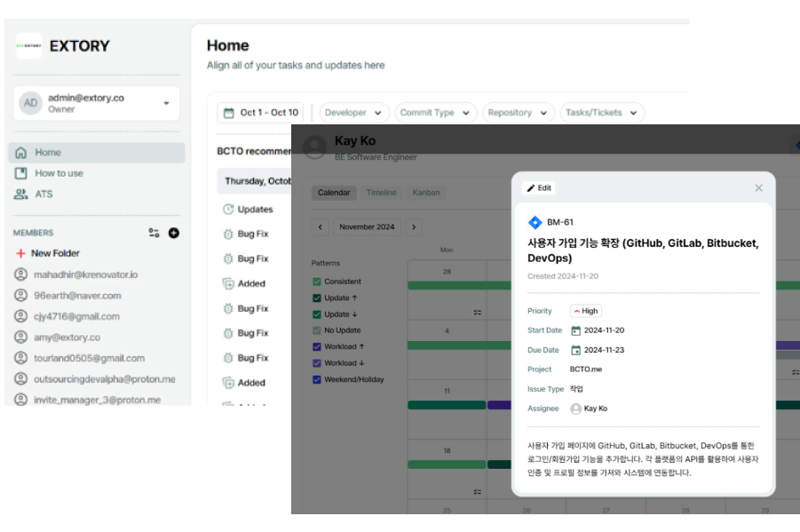Click the Edit pencil button
The image size is (800, 532).
539,188
